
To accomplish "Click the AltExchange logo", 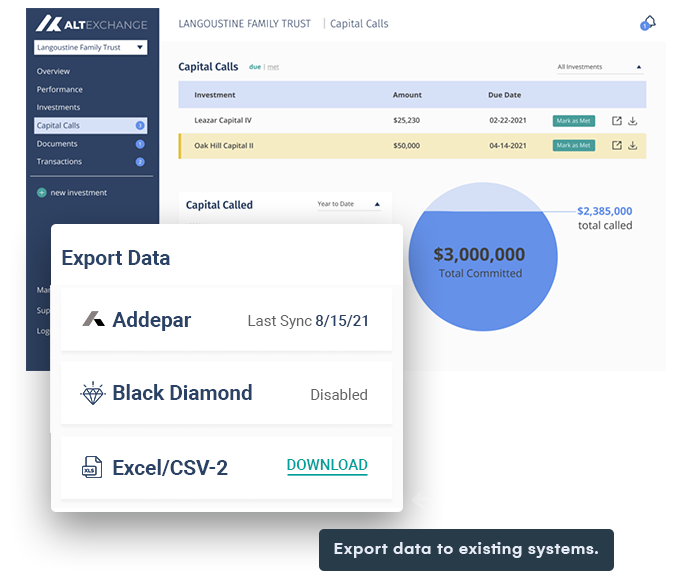I will coord(91,24).
